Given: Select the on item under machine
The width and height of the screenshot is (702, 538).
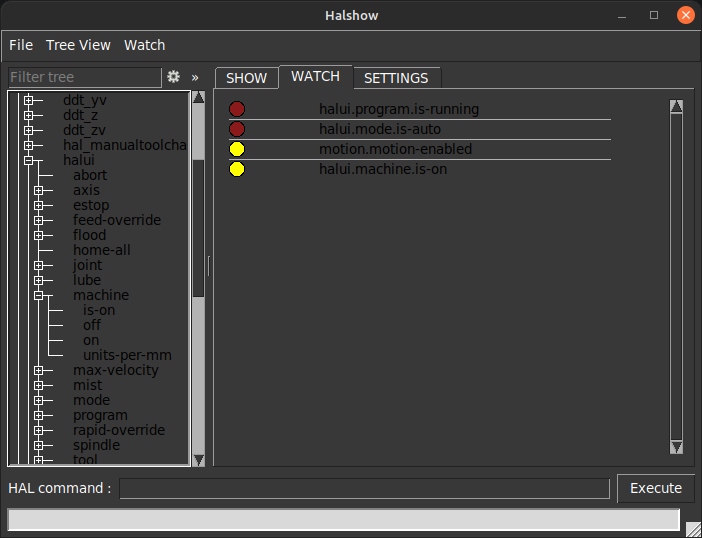Looking at the screenshot, I should 91,340.
